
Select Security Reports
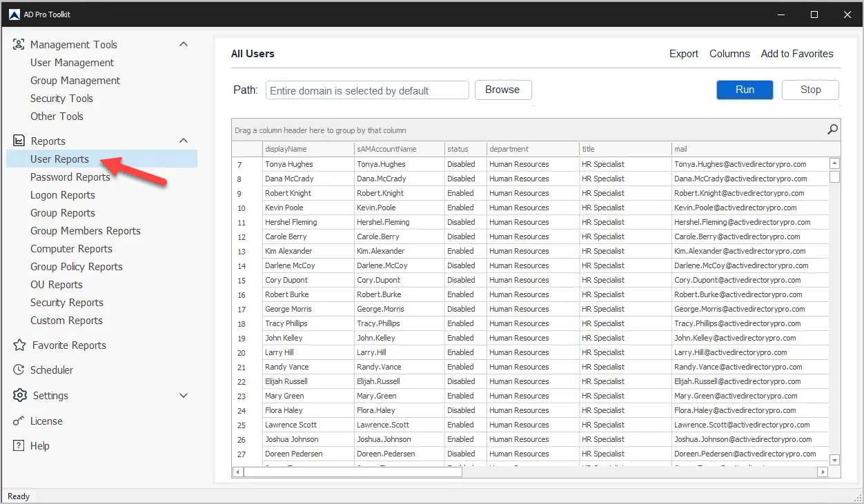(67, 303)
